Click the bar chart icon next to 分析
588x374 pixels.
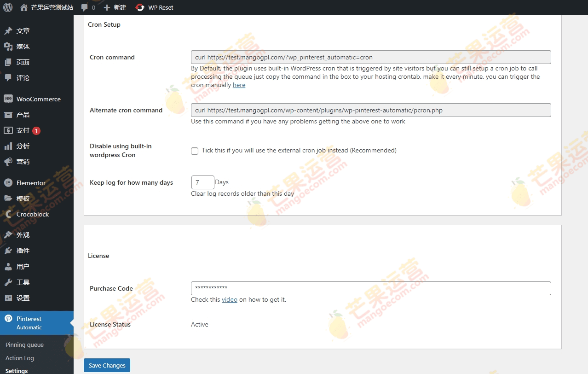coord(8,146)
